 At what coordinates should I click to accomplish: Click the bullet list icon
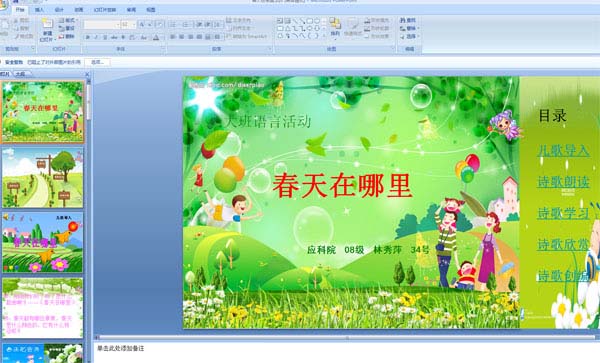click(x=173, y=24)
